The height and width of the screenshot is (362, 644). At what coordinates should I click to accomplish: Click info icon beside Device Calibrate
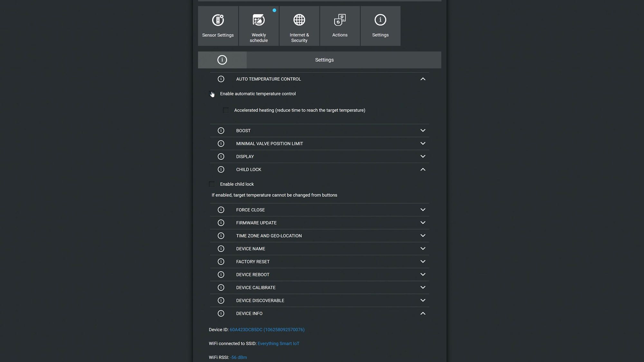pos(221,287)
